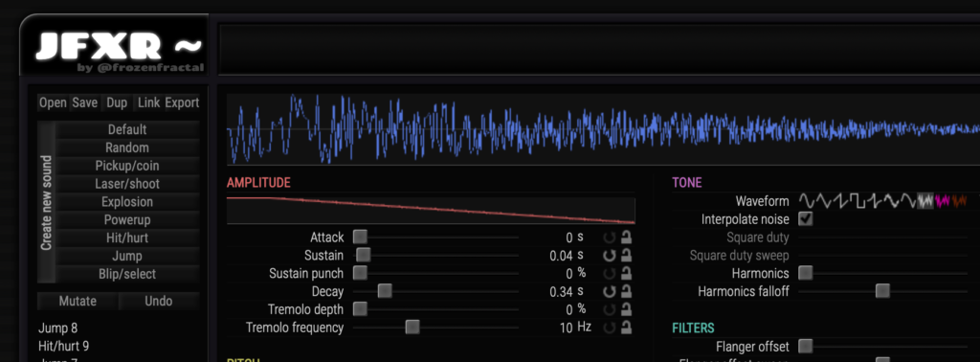Image resolution: width=980 pixels, height=362 pixels.
Task: Click the Export menu item
Action: (182, 102)
